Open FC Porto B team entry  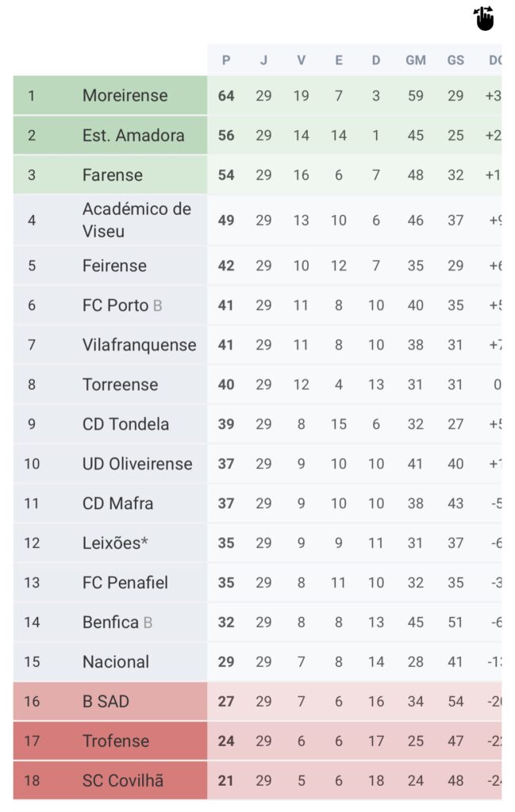pos(122,305)
